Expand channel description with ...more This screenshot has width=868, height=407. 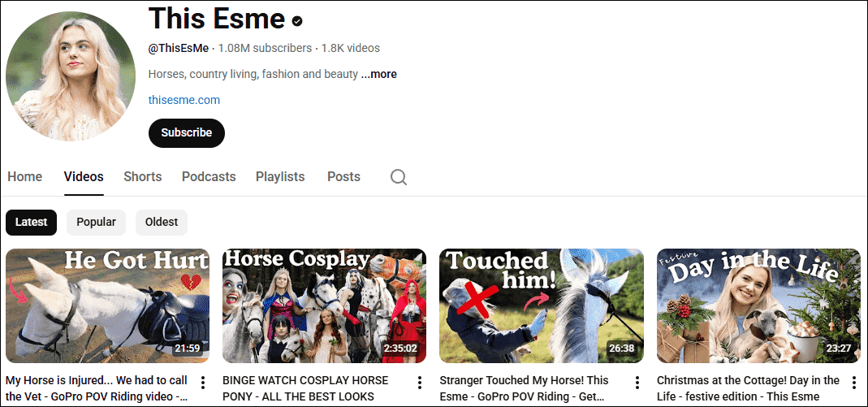[x=378, y=74]
